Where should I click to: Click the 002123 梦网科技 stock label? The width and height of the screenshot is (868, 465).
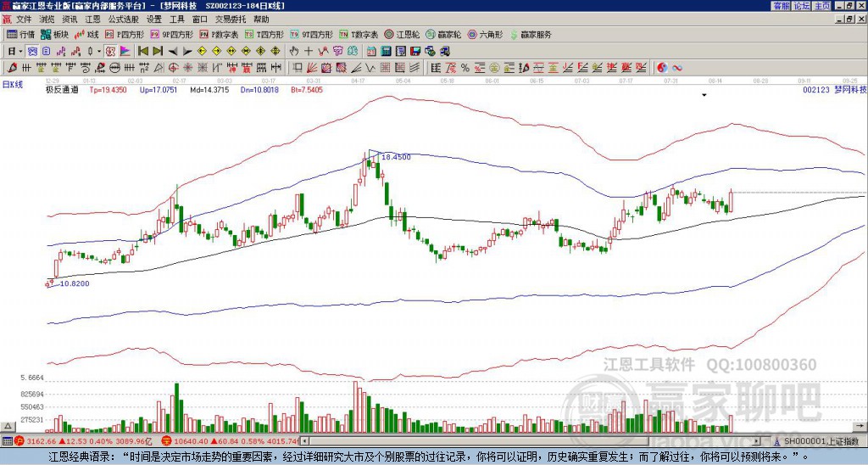[834, 89]
